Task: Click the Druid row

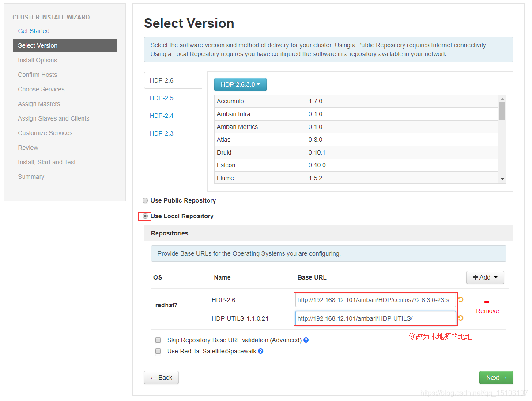Action: [x=356, y=152]
